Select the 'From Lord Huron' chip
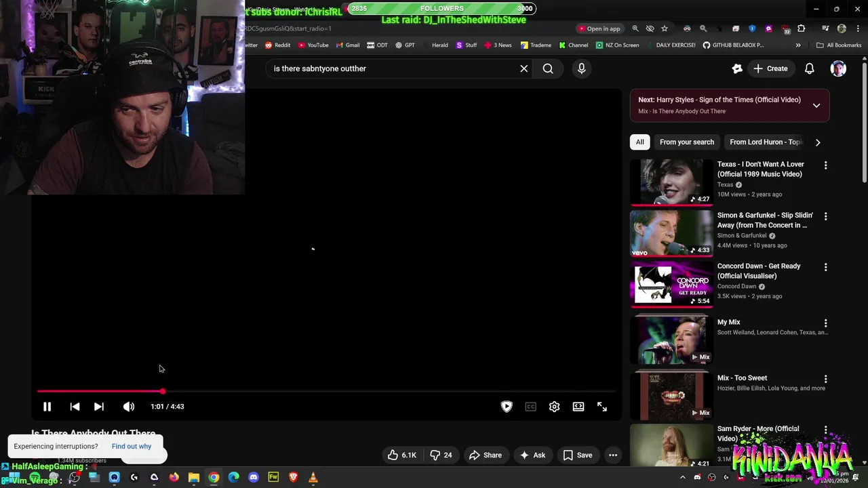The height and width of the screenshot is (488, 868). click(x=766, y=142)
